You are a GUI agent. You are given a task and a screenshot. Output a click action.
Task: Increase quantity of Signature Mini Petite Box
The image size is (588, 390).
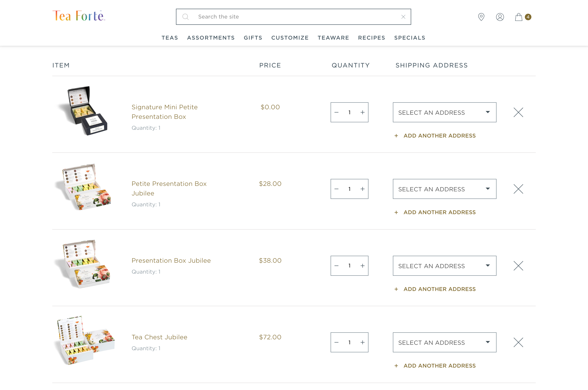pos(363,113)
